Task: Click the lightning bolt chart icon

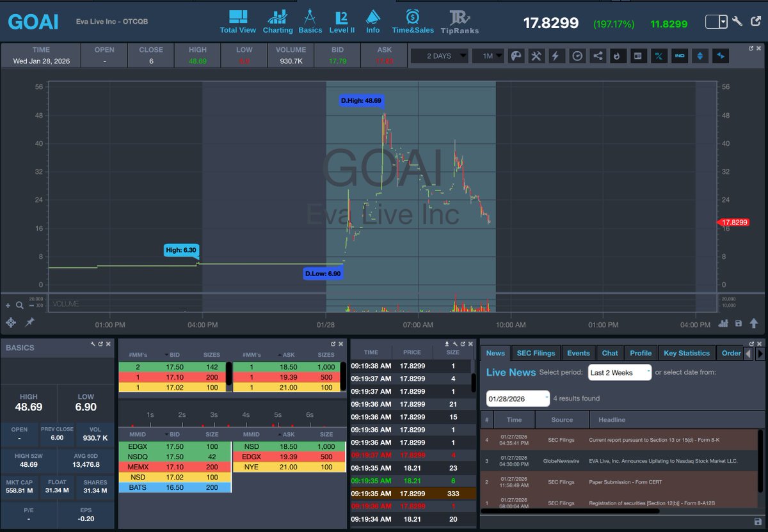Action: point(556,56)
